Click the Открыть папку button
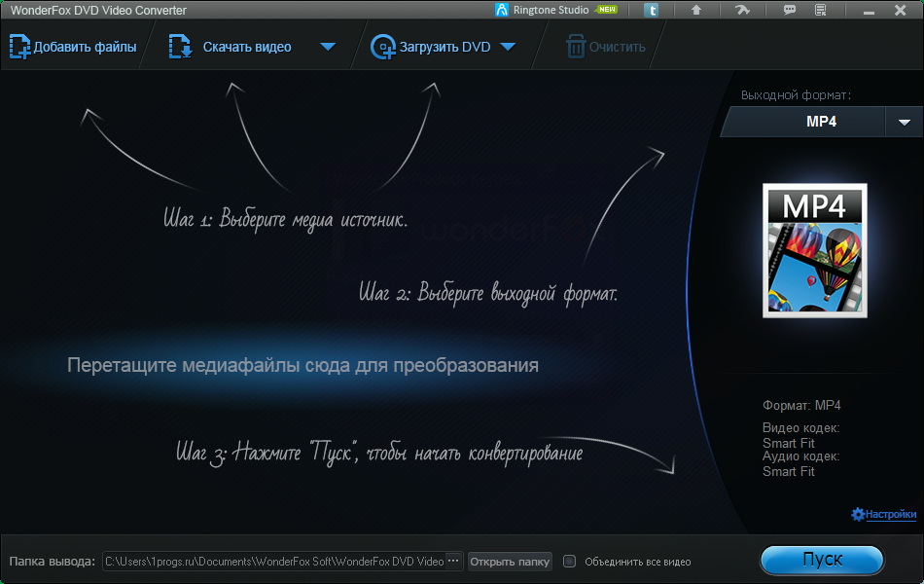This screenshot has height=584, width=924. 510,562
